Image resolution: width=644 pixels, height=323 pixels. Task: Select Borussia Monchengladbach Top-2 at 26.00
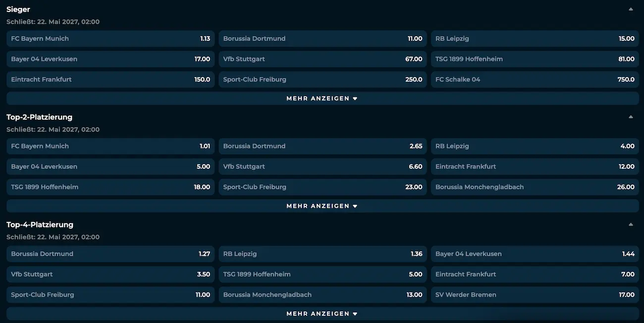click(x=535, y=187)
